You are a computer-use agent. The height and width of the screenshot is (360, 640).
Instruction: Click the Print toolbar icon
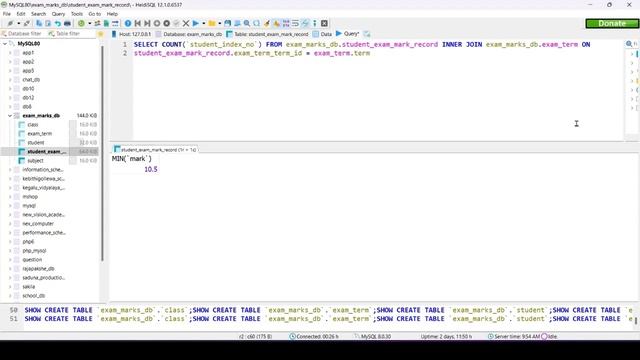pyautogui.click(x=67, y=23)
